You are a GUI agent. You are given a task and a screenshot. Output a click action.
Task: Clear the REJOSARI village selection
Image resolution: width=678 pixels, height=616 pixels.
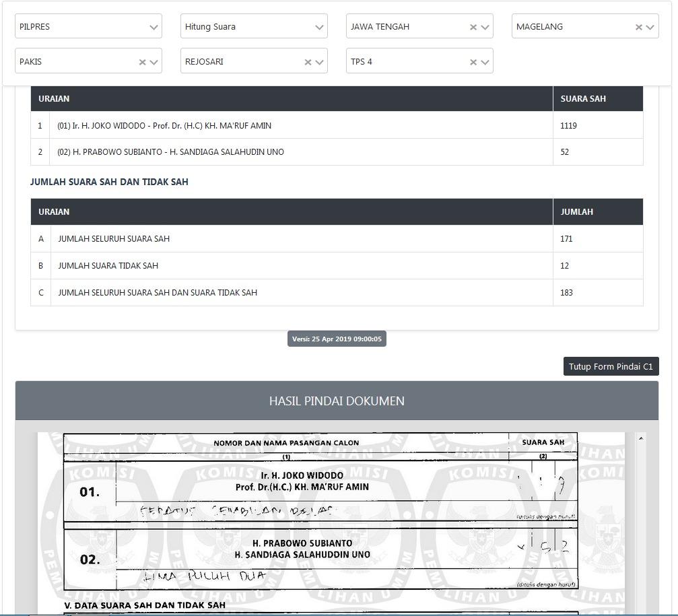[x=308, y=62]
